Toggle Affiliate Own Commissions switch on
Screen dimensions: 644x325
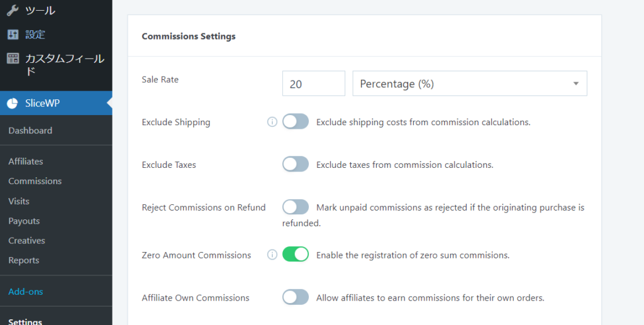pos(296,297)
